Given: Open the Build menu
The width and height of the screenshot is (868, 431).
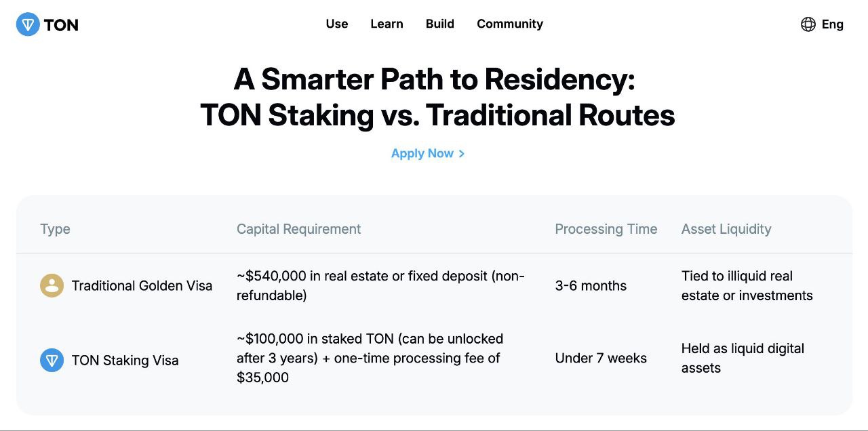Looking at the screenshot, I should (x=439, y=24).
